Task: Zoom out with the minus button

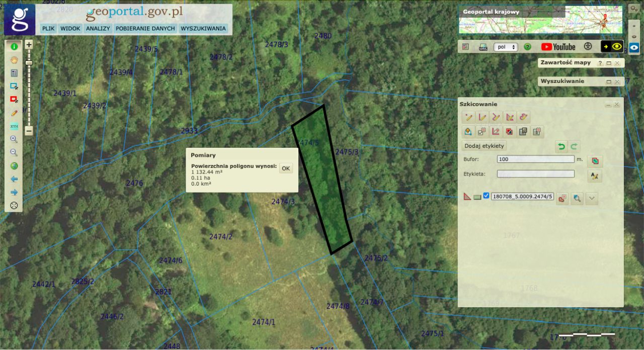Action: (29, 131)
